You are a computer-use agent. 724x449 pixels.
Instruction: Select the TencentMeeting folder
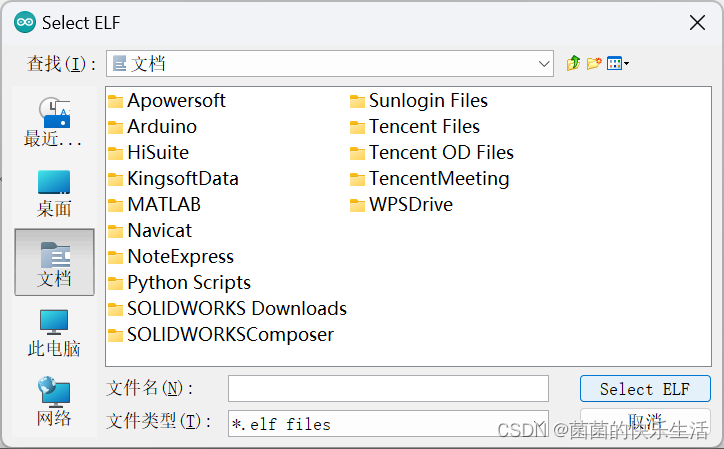pos(429,178)
